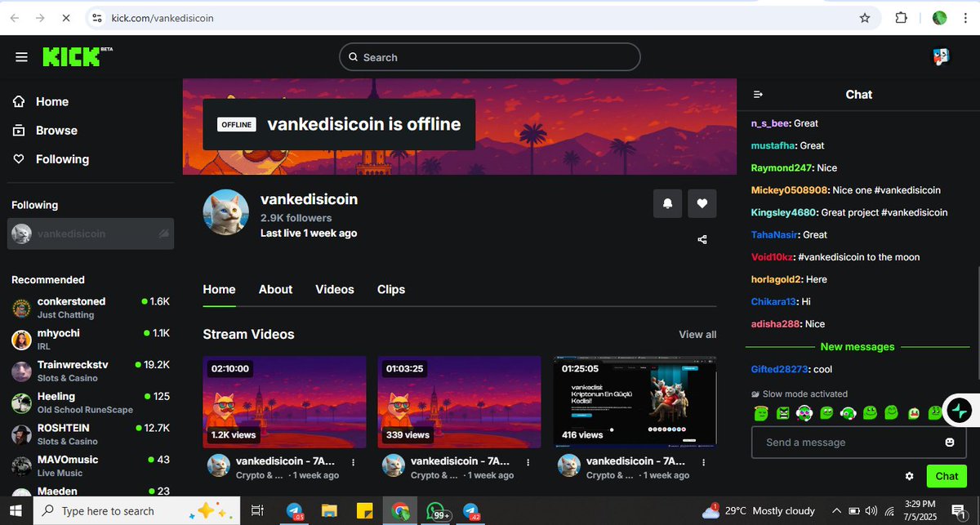Open the user profile avatar menu
This screenshot has width=980, height=525.
[x=941, y=56]
